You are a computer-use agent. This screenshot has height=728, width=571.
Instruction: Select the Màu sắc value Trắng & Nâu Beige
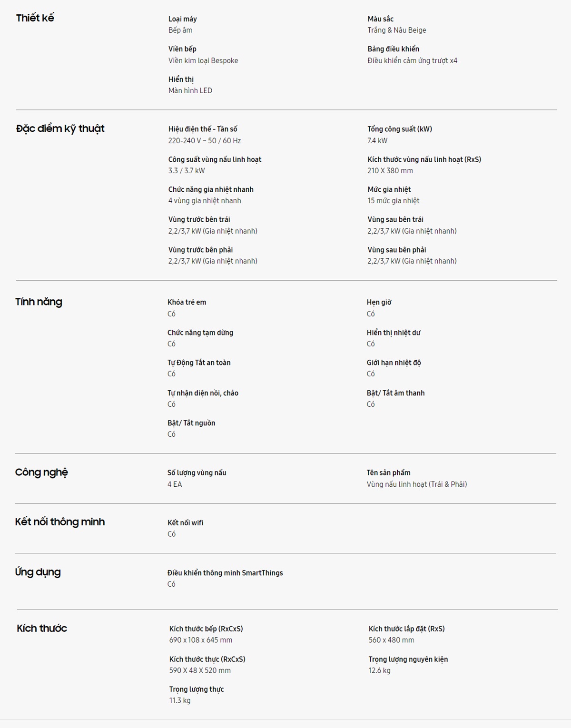[x=396, y=30]
